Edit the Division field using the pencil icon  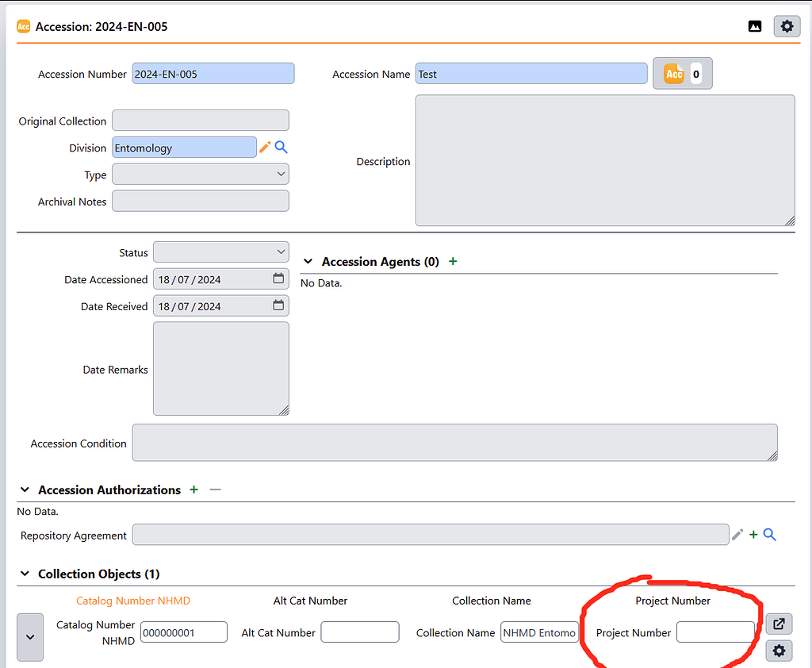point(266,148)
